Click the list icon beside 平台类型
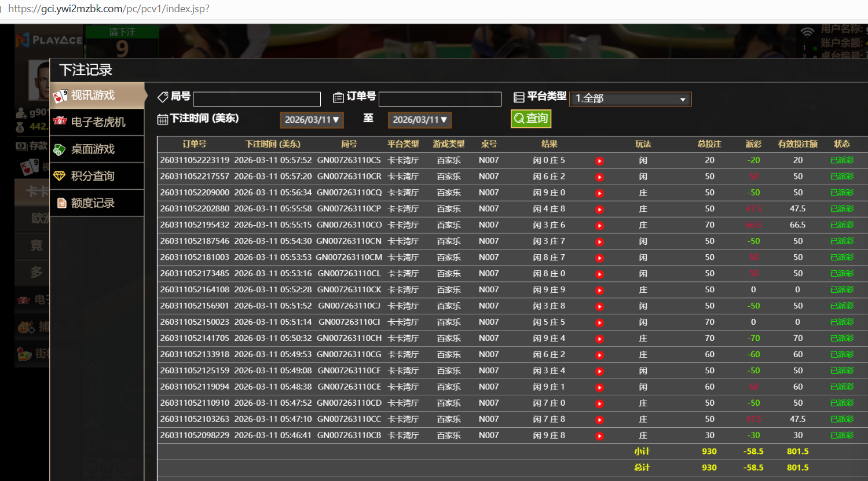 (519, 97)
